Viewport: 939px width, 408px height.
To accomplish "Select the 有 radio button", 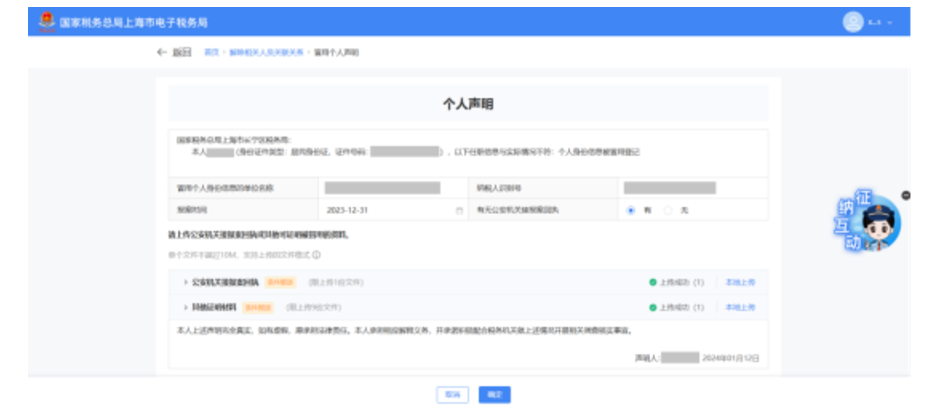I will 631,211.
